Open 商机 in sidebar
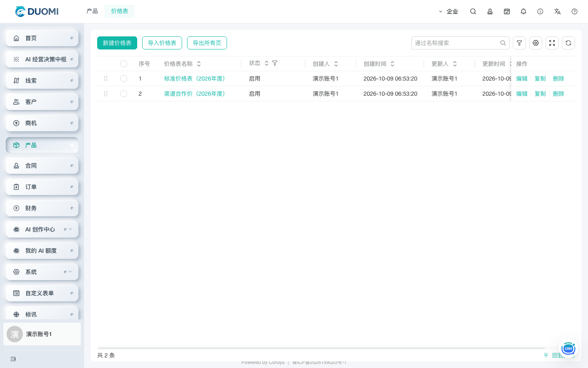 [x=42, y=123]
